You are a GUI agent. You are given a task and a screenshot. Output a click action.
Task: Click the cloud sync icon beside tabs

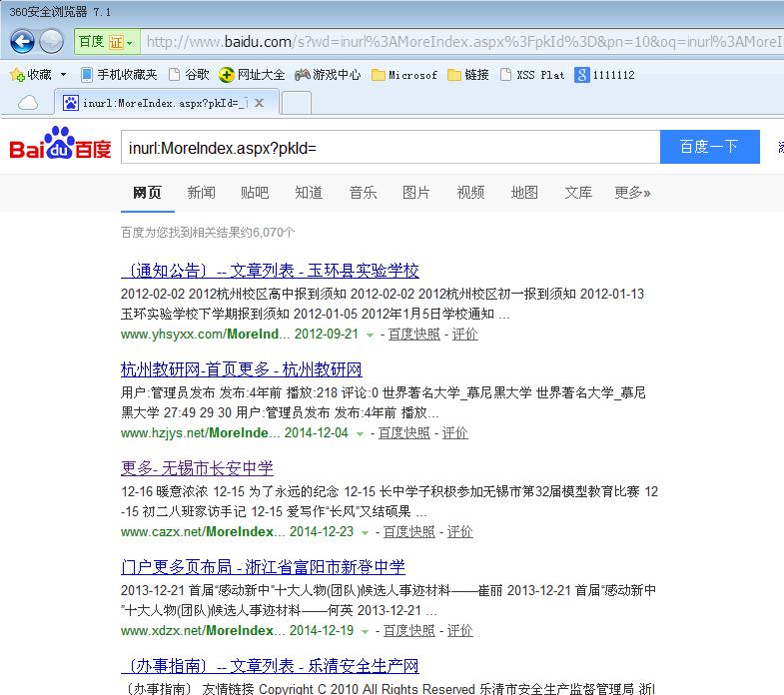(28, 103)
